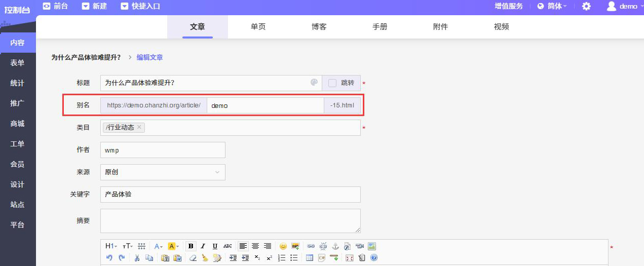Toggle editor fullscreen mode
The height and width of the screenshot is (266, 644).
point(349,257)
